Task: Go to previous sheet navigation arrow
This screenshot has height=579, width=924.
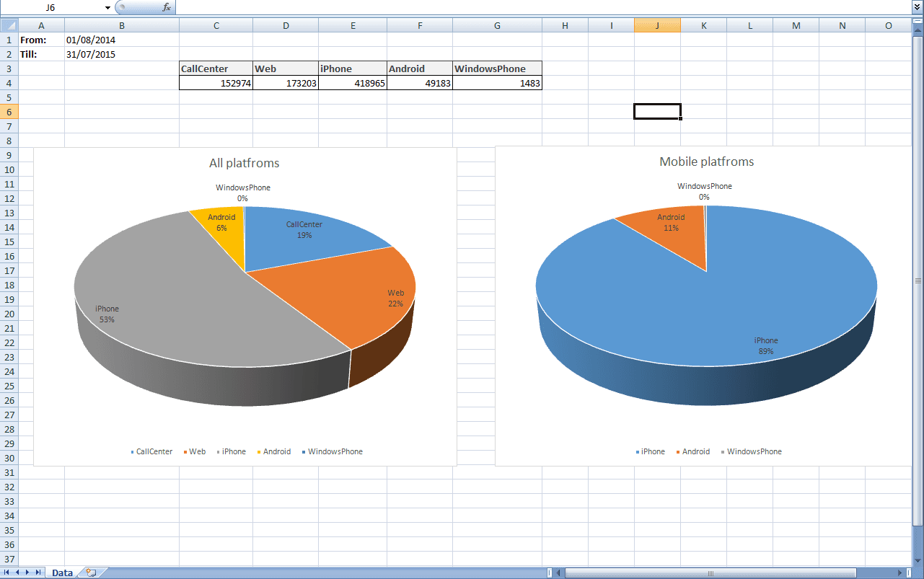Action: pos(18,573)
